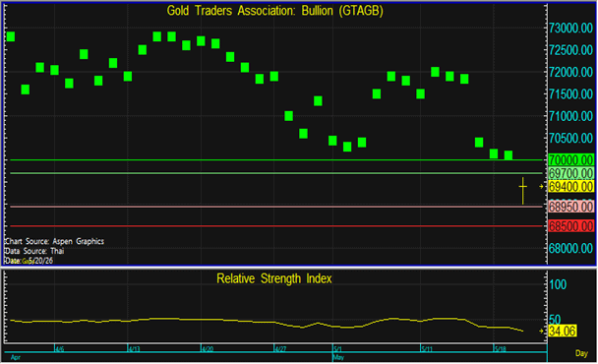Click the Apr month label
The height and width of the screenshot is (364, 598).
point(16,357)
